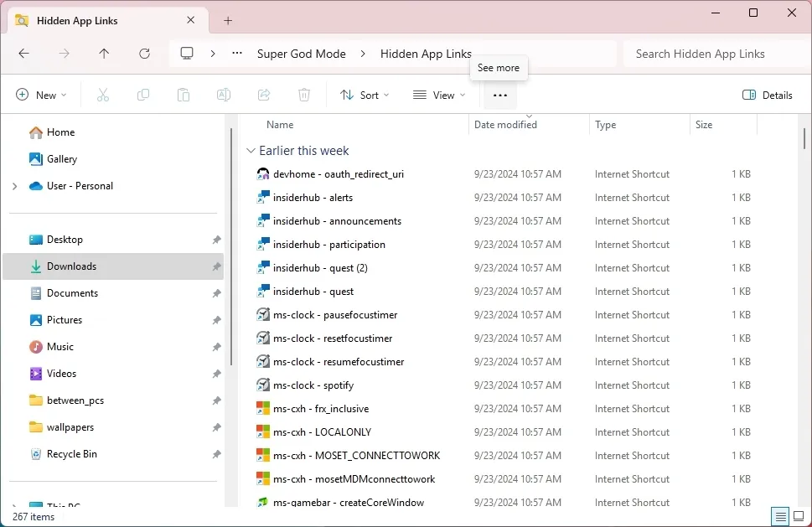Viewport: 812px width, 527px height.
Task: Switch to large thumbnails view in status bar
Action: [x=798, y=516]
